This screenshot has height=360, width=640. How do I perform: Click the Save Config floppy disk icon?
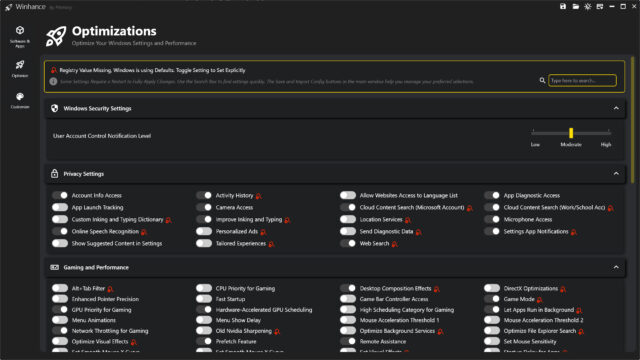click(563, 7)
